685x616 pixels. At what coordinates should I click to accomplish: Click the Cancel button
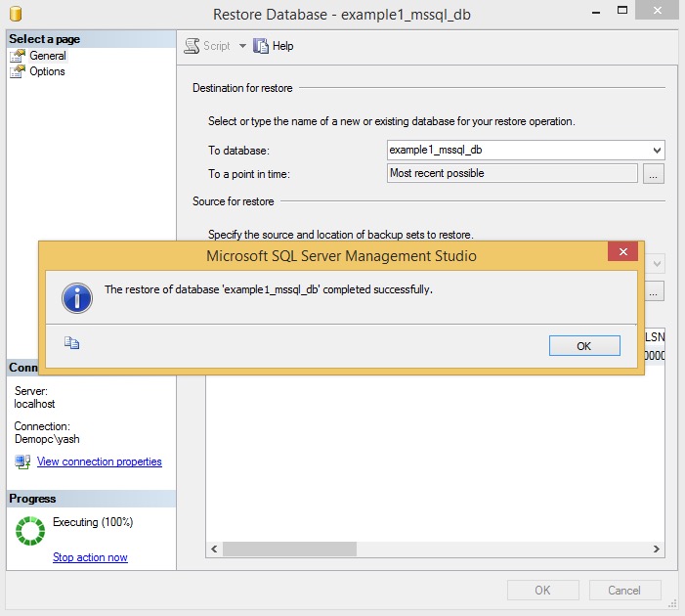click(624, 591)
